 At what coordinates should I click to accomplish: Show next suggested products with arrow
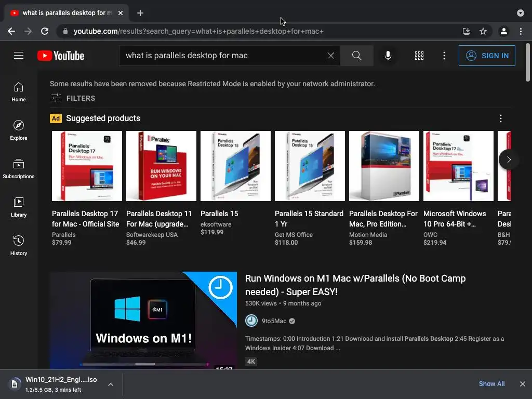(509, 159)
